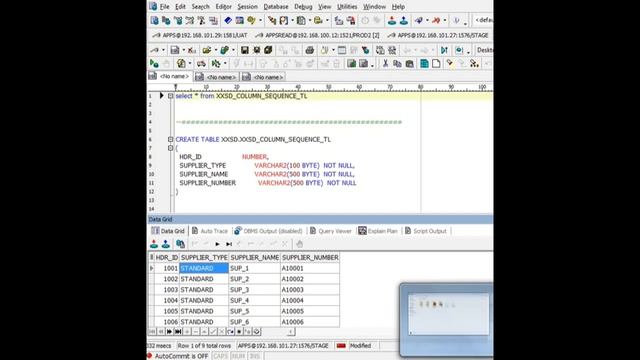Click the next record arrow in grid toolbar
640x360 pixels.
click(x=217, y=244)
